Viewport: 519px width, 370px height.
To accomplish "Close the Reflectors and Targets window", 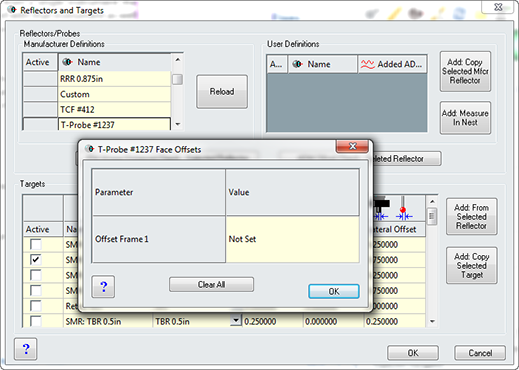I will [x=498, y=7].
